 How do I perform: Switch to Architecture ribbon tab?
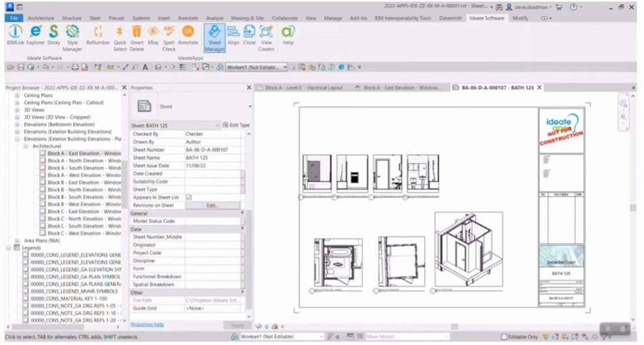(41, 18)
